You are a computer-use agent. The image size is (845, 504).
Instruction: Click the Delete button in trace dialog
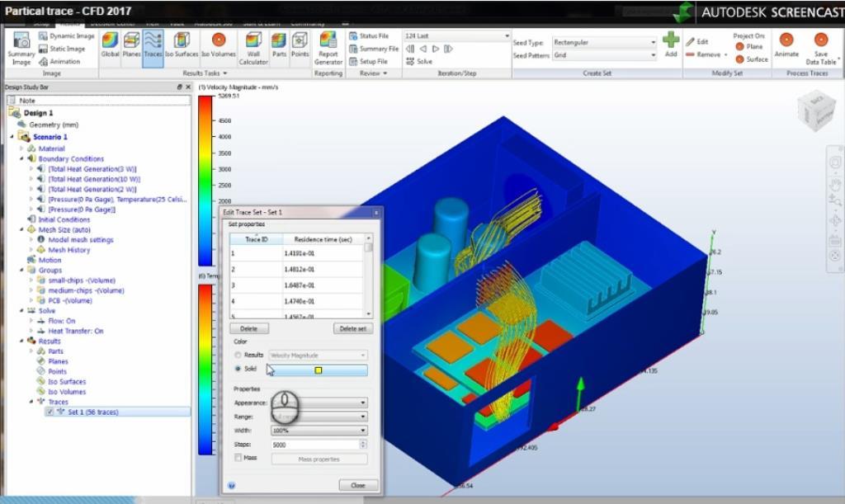click(x=249, y=328)
